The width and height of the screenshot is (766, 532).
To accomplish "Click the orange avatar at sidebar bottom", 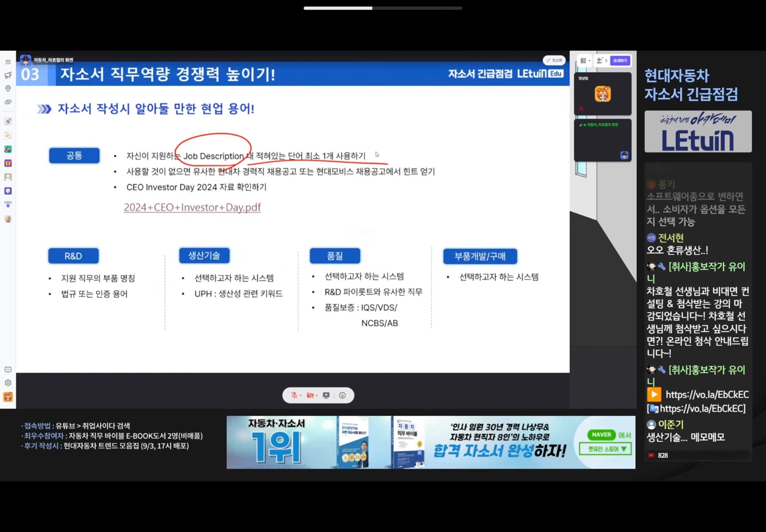I will pyautogui.click(x=8, y=397).
